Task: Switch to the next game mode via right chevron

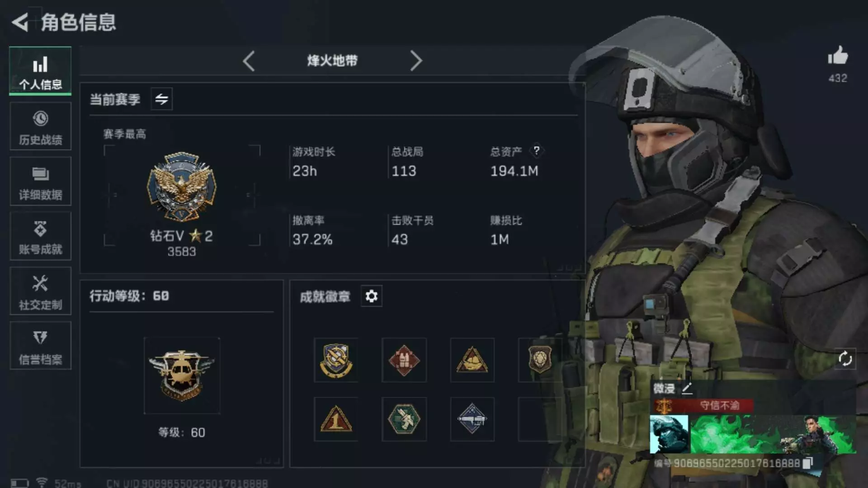Action: [x=416, y=61]
